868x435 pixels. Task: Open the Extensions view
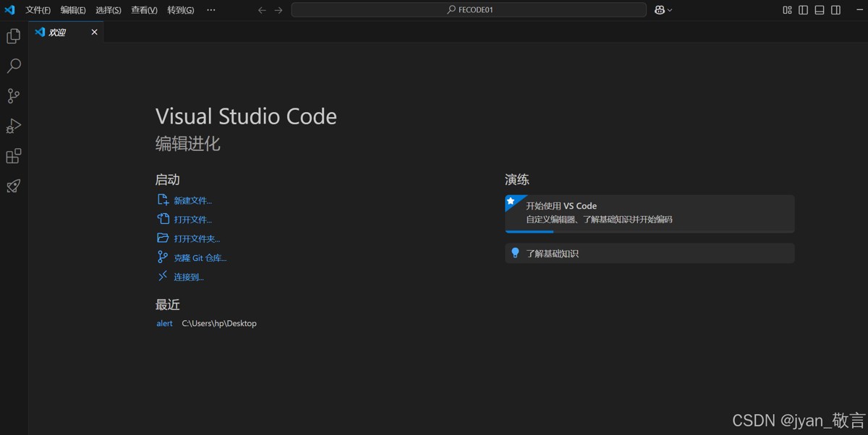tap(14, 156)
